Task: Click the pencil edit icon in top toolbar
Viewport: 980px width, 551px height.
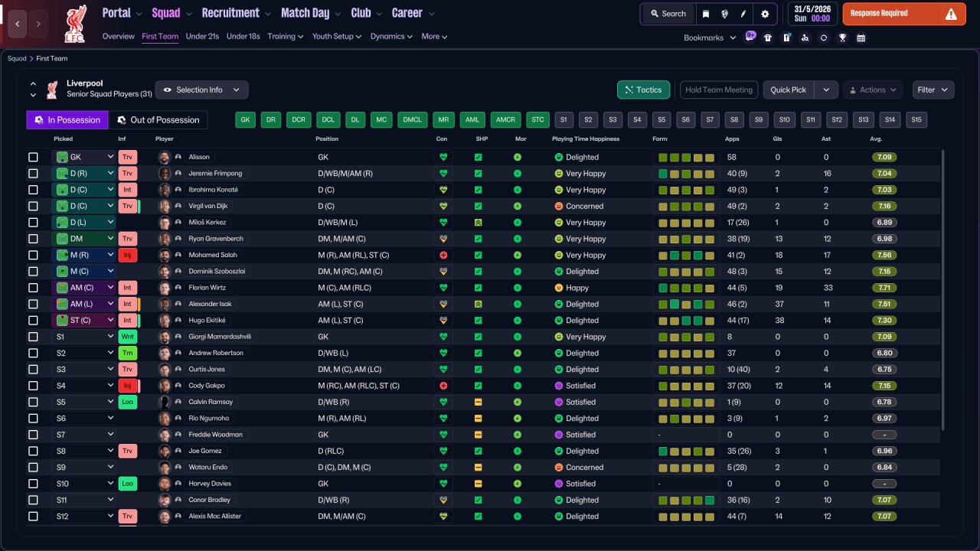Action: coord(743,14)
